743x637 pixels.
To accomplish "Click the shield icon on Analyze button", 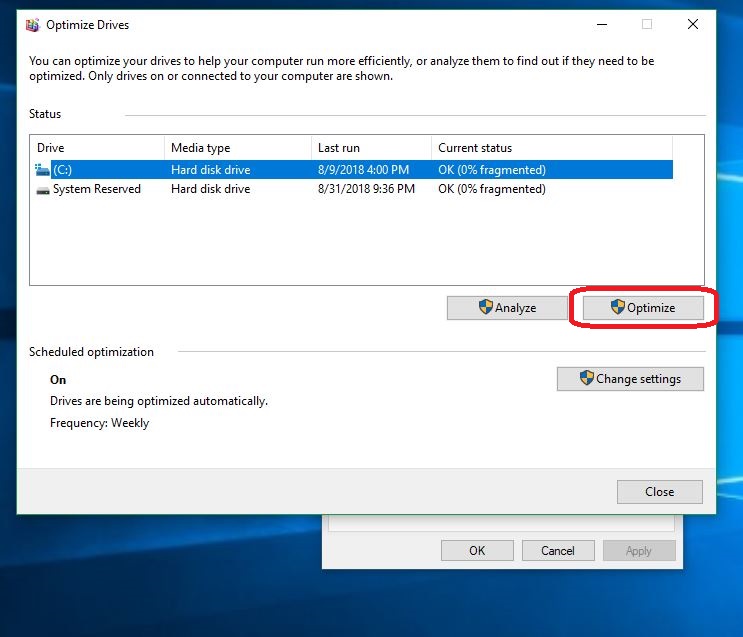I will click(485, 308).
